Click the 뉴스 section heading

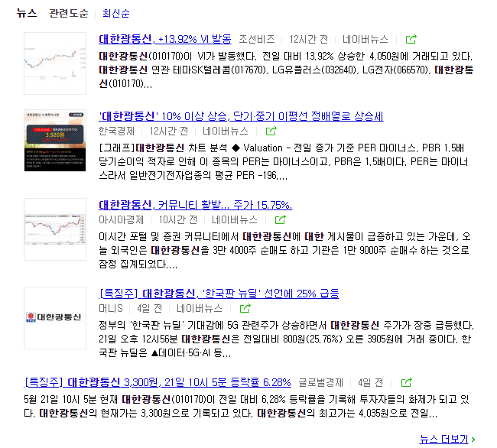(27, 13)
